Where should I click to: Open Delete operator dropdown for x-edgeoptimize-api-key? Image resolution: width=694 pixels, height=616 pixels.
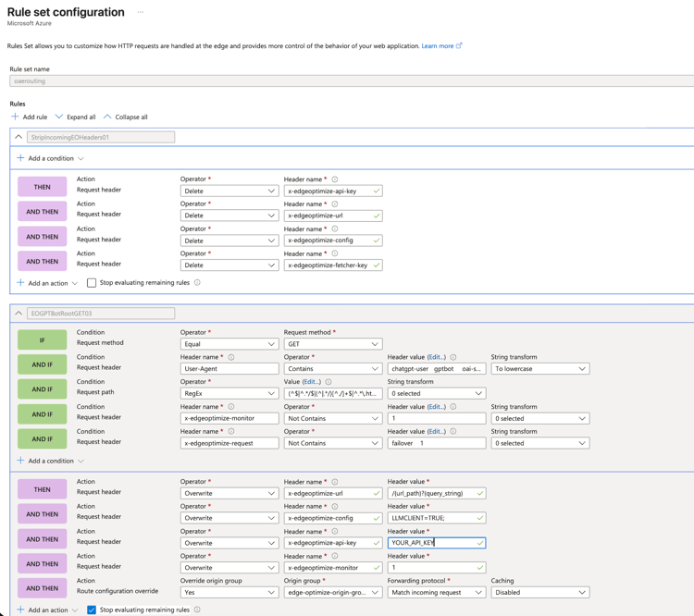pos(229,191)
